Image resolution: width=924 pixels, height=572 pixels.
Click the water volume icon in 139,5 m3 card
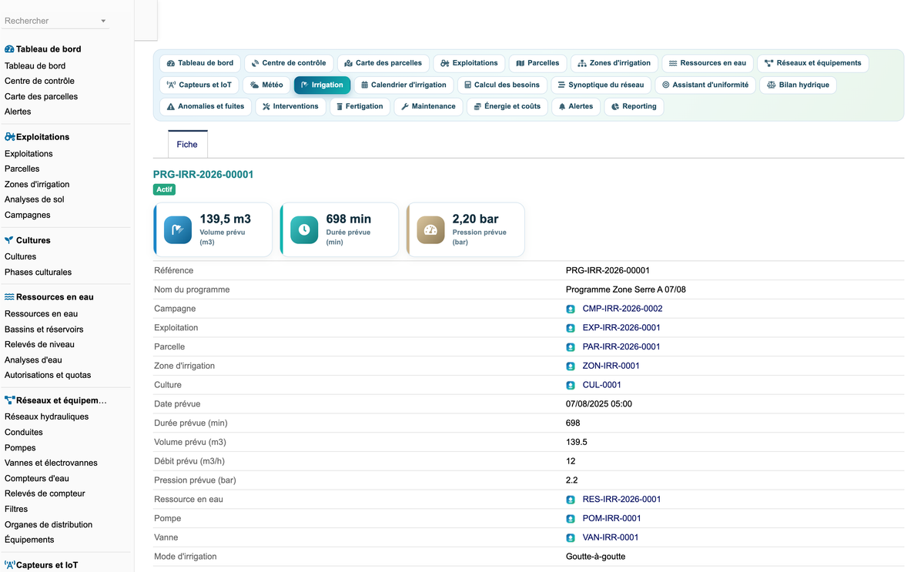coord(178,230)
